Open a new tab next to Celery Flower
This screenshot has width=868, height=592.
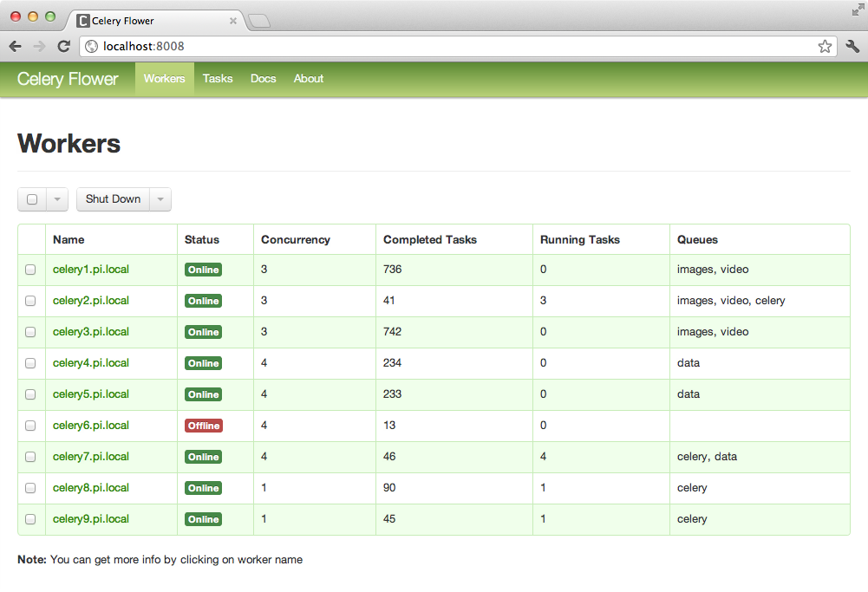click(x=259, y=21)
